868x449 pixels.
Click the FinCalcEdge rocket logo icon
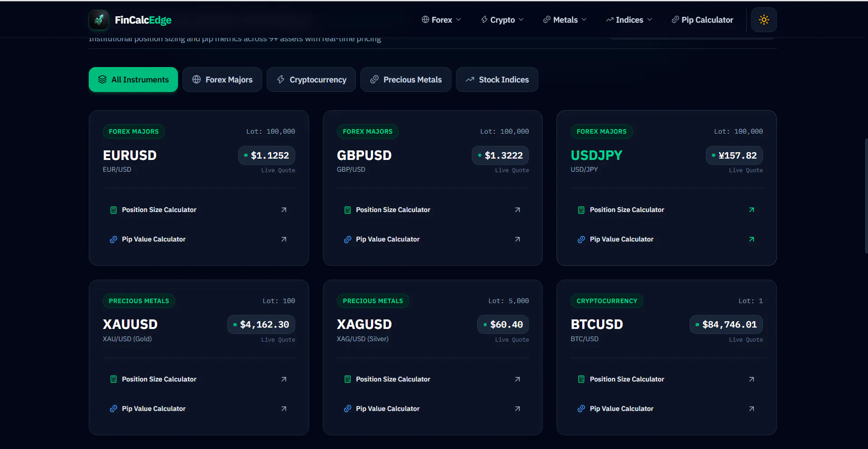(x=99, y=20)
